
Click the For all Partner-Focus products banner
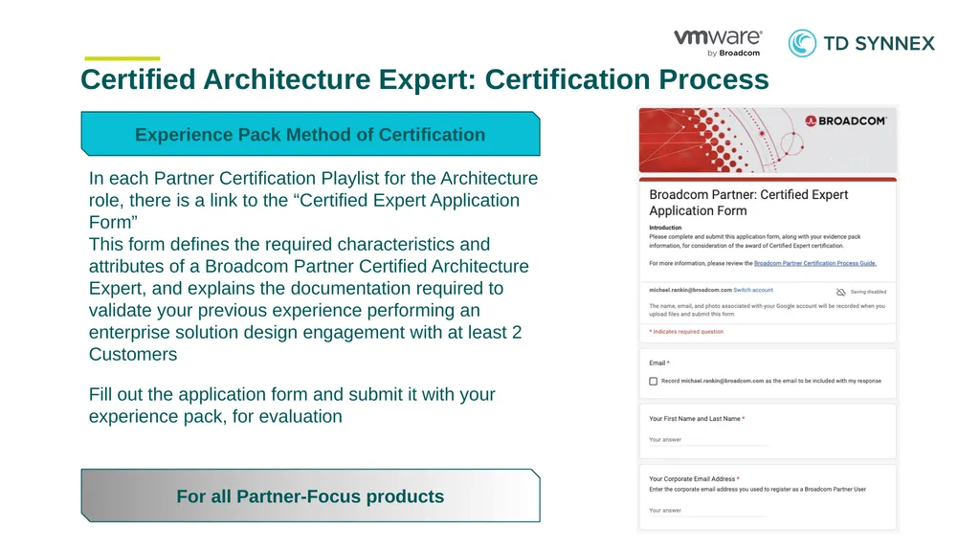pos(311,495)
